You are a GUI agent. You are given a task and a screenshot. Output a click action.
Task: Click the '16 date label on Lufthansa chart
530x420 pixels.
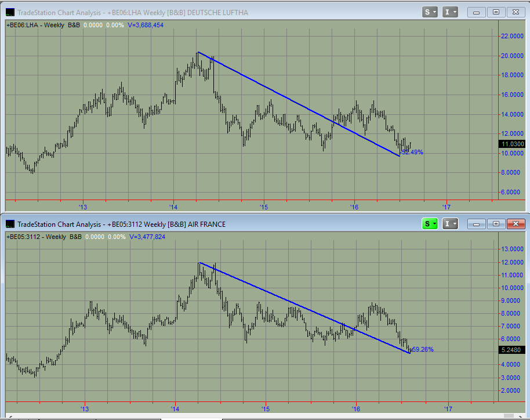pos(354,207)
